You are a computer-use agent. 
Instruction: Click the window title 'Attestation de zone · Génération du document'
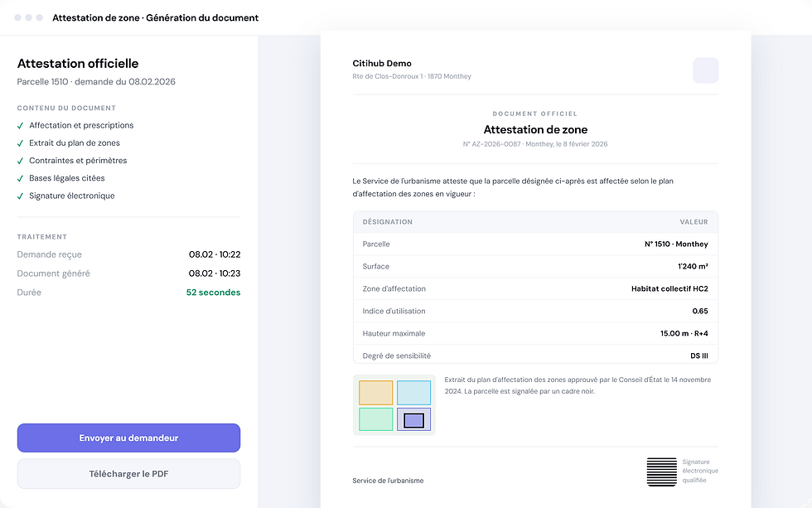click(x=156, y=17)
